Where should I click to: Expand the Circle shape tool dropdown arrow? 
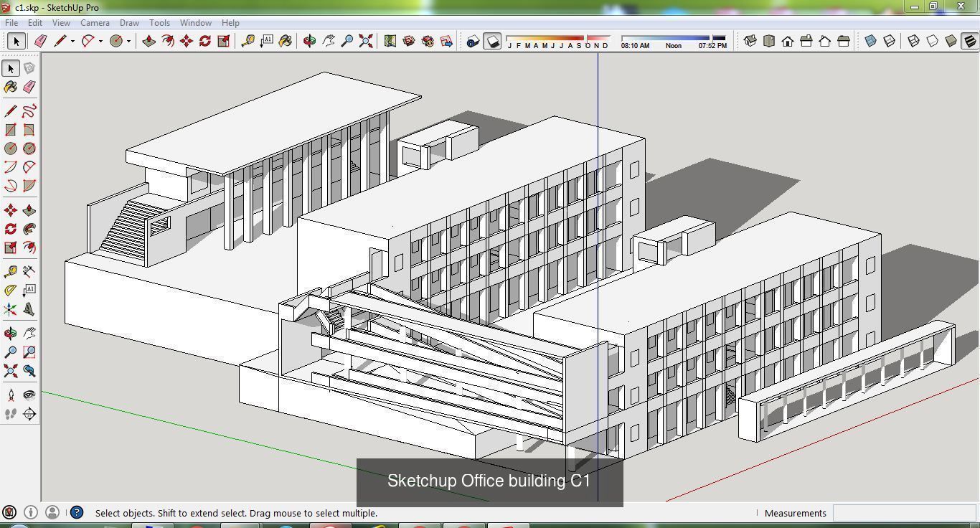[128, 41]
